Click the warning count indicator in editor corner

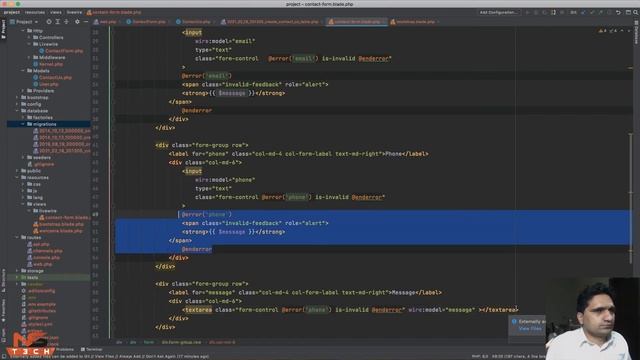tap(602, 31)
